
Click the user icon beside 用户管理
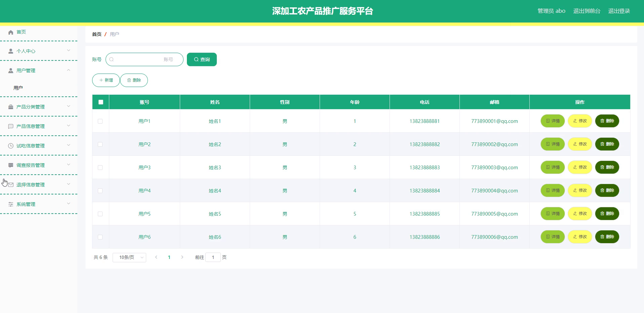click(x=11, y=71)
